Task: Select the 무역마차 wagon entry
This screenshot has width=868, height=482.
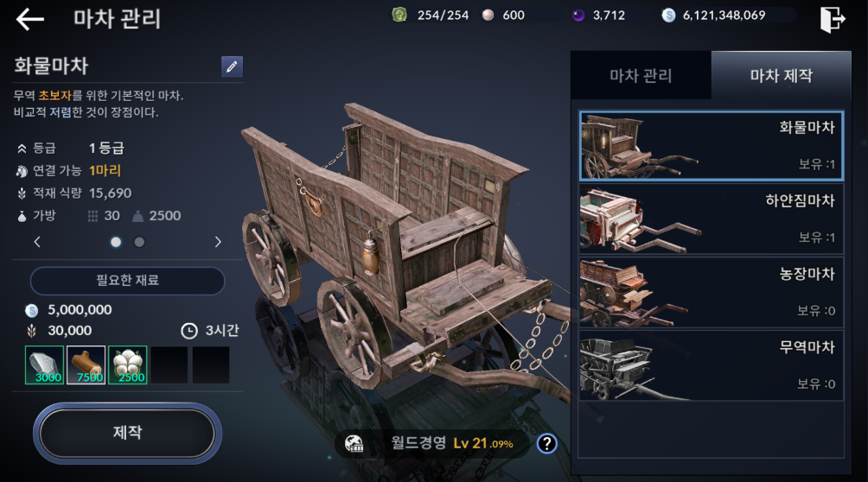Action: [712, 365]
